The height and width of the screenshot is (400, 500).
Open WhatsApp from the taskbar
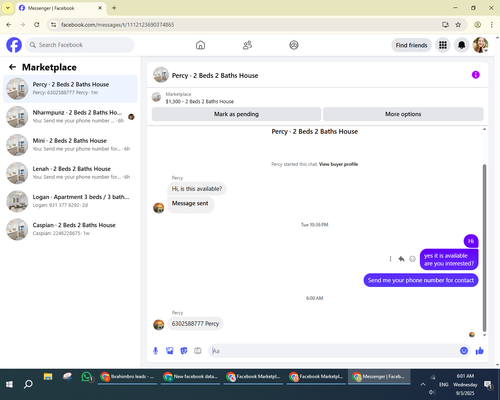tap(87, 377)
